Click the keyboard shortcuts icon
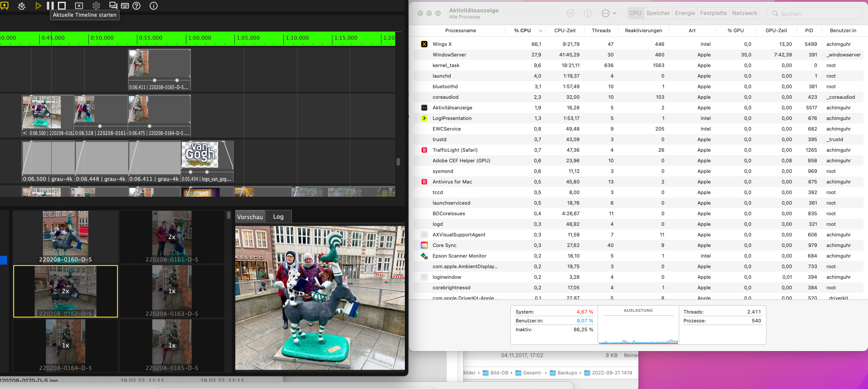Image resolution: width=868 pixels, height=389 pixels. [x=125, y=6]
